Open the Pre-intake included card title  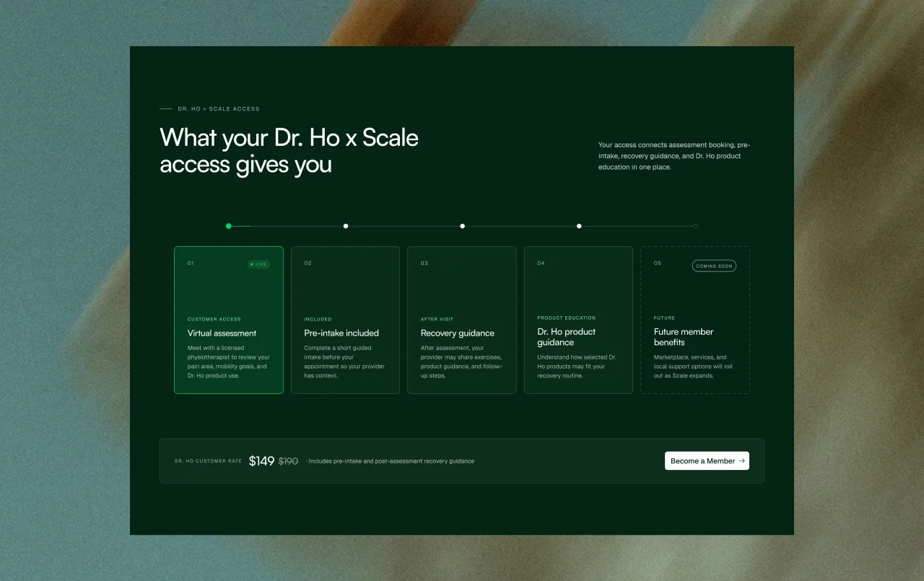[x=341, y=333]
